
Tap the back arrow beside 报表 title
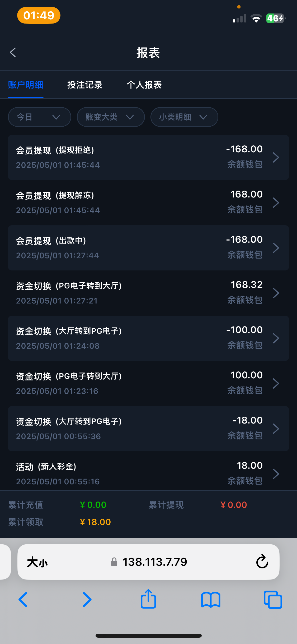coord(13,52)
